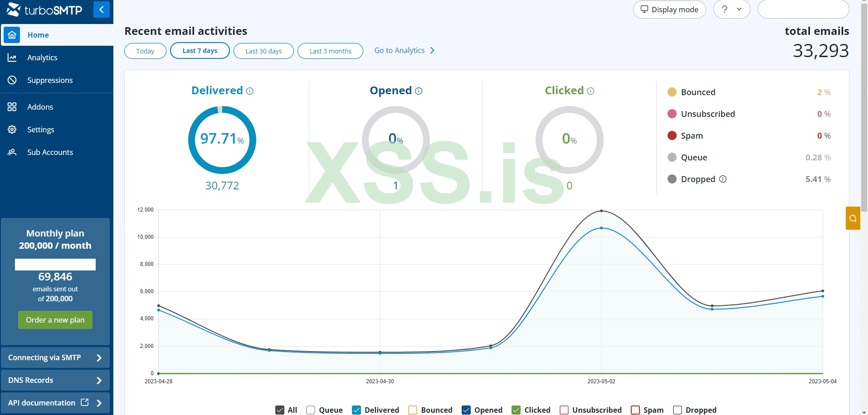This screenshot has height=415, width=868.
Task: Click the chevron next to Go to Analytics
Action: [x=432, y=50]
